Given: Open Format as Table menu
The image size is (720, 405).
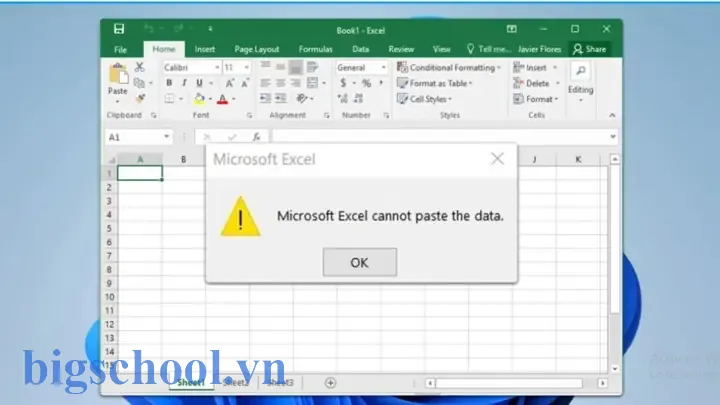Looking at the screenshot, I should click(x=434, y=83).
